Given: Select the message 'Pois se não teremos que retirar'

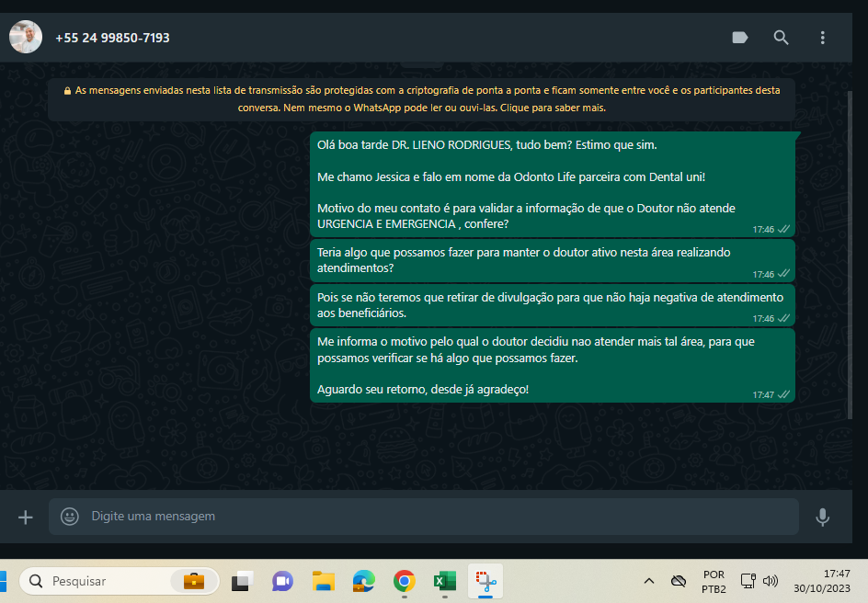Looking at the screenshot, I should click(x=552, y=305).
